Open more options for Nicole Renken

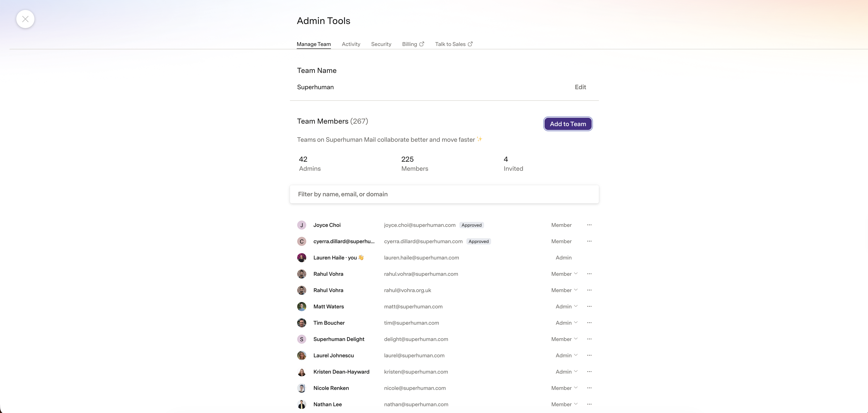[x=589, y=388]
